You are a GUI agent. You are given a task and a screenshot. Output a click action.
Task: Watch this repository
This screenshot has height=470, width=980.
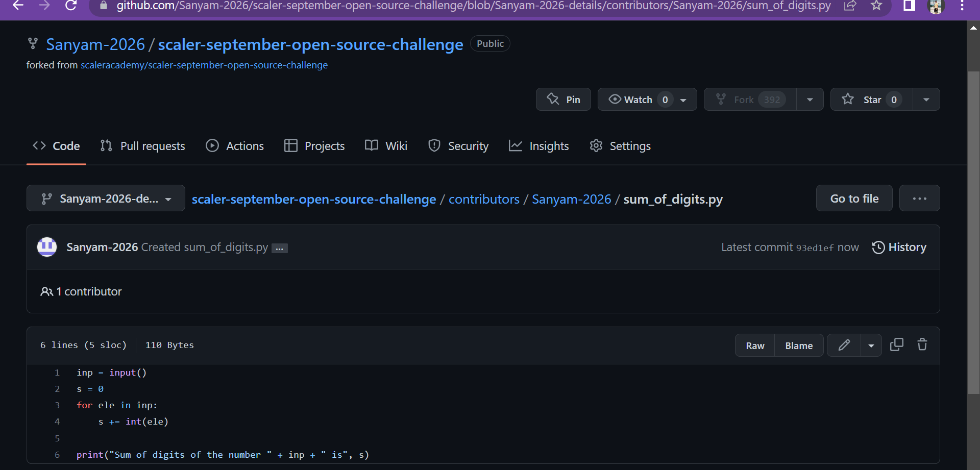(x=639, y=99)
